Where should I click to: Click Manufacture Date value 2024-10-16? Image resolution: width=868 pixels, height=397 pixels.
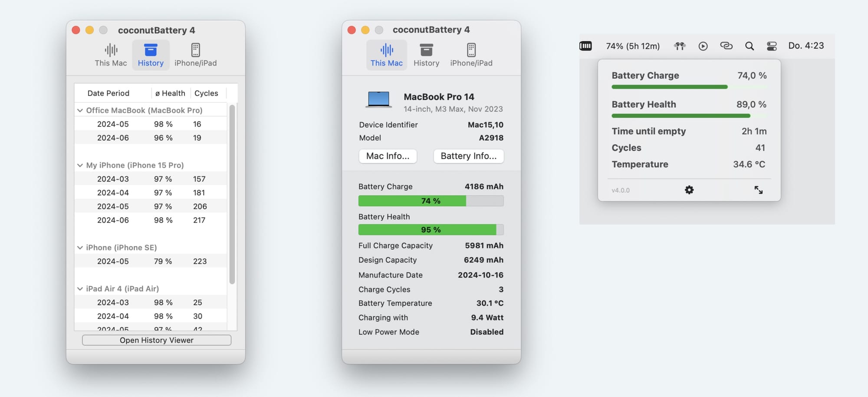(480, 275)
